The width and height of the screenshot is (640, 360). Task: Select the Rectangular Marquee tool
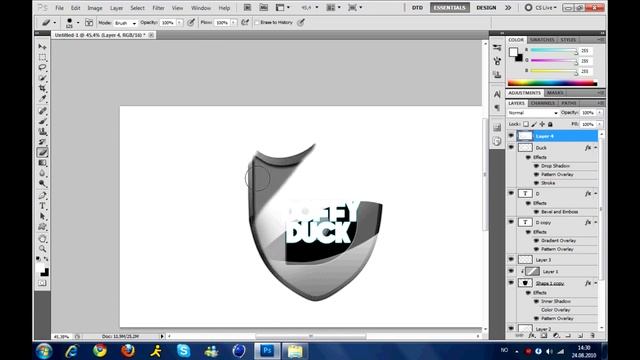coord(42,57)
